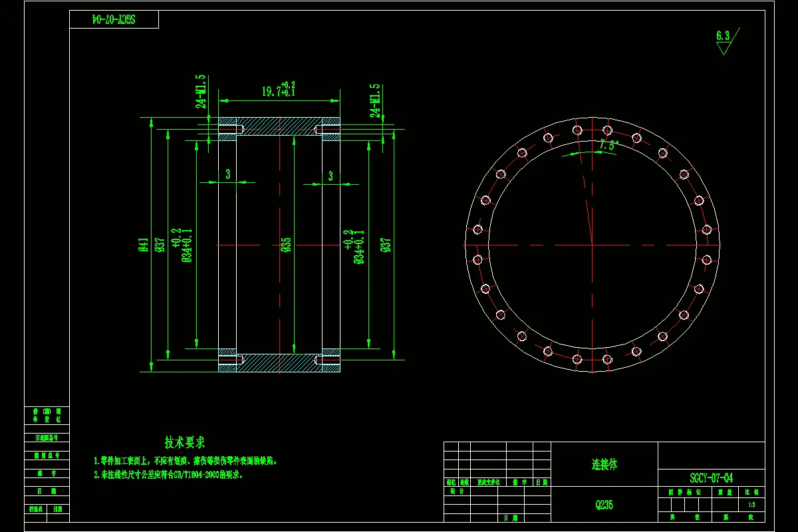Click the 比例 label in the title block

point(751,493)
